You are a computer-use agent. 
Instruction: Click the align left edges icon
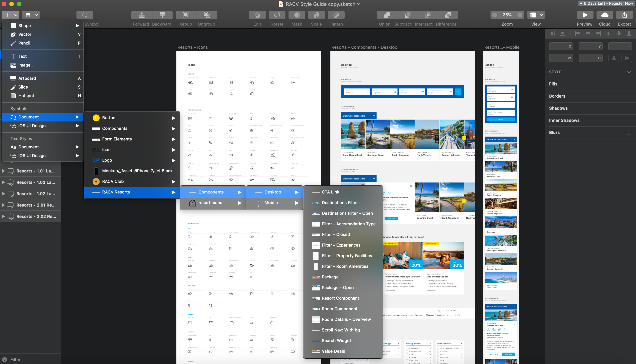pyautogui.click(x=578, y=33)
